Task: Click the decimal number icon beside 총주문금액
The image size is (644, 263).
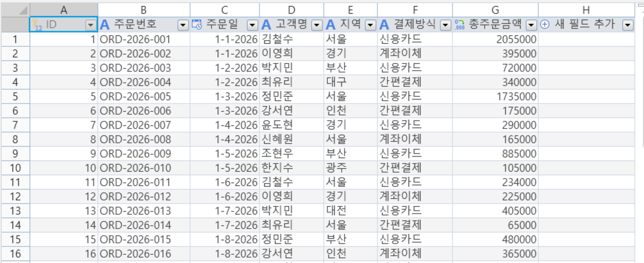Action: 460,25
